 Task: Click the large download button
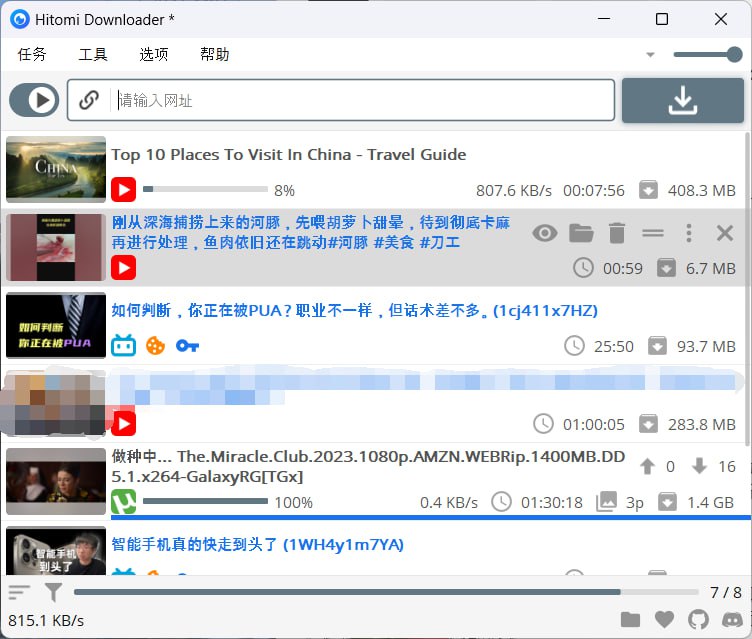point(682,100)
